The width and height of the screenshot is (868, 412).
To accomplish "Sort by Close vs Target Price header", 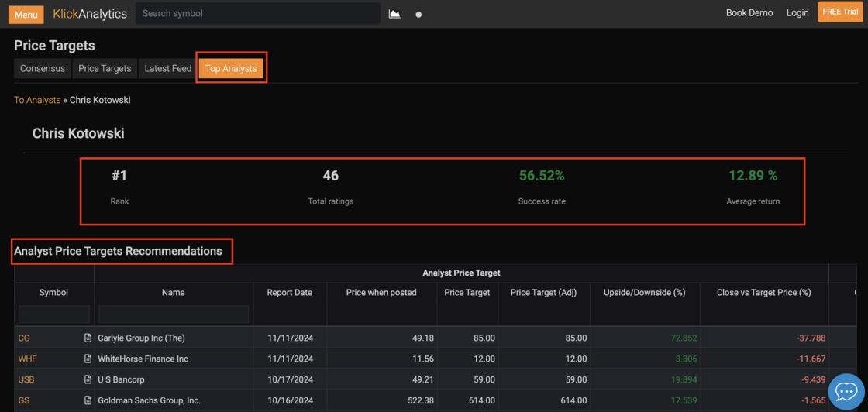I will pyautogui.click(x=764, y=293).
